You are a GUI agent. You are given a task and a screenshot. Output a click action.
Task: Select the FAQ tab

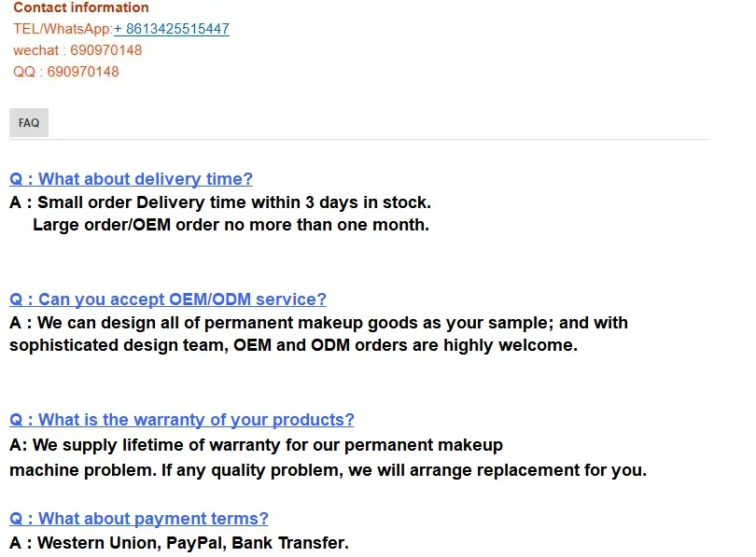coord(29,123)
